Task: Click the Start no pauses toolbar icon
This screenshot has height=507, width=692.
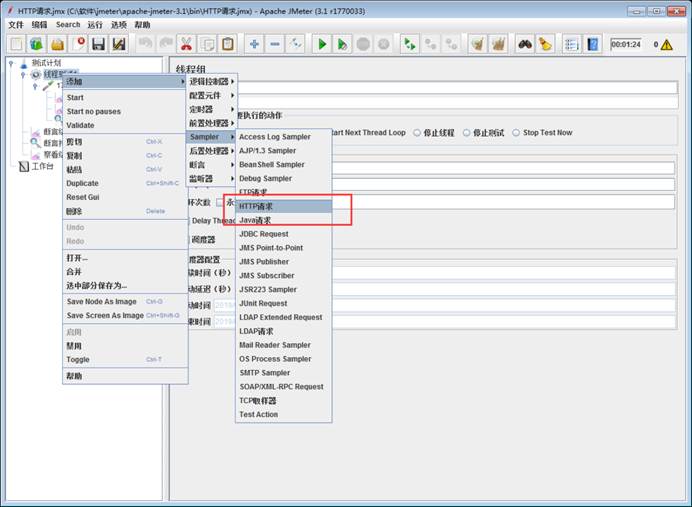Action: point(342,44)
